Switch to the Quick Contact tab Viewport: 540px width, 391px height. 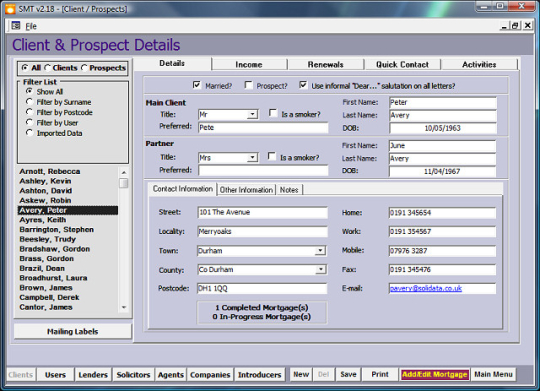(402, 64)
